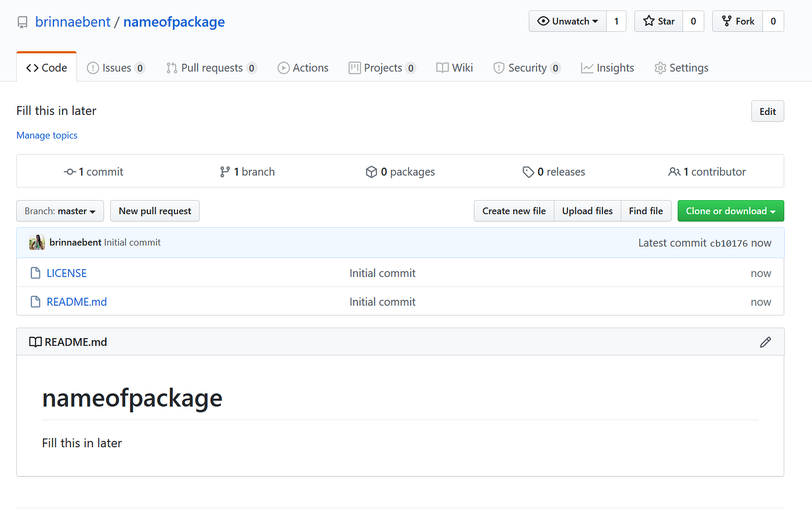Star the repository
812x511 pixels.
(658, 21)
